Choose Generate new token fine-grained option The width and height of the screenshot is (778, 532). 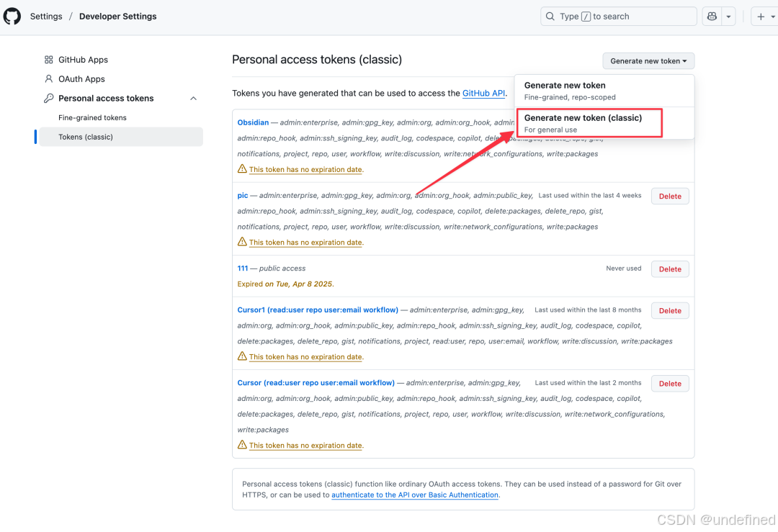[604, 91]
